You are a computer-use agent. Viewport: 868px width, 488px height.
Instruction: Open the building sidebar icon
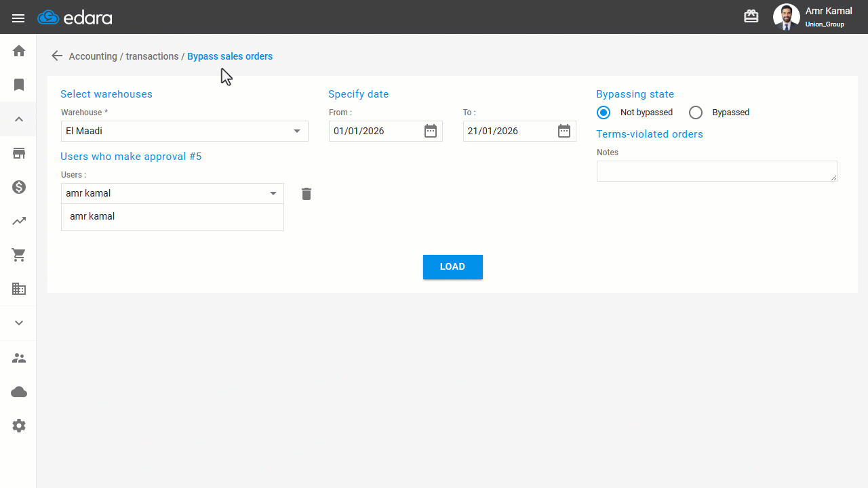tap(19, 289)
